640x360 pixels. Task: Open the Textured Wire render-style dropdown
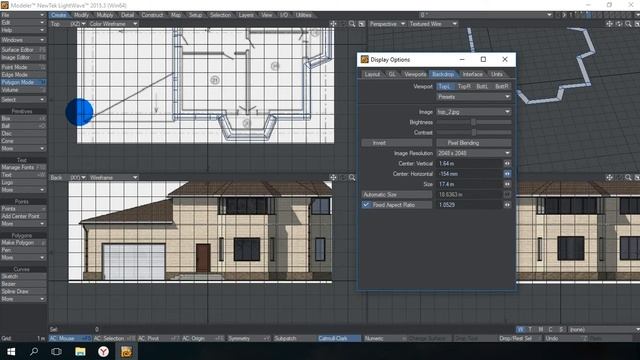point(433,24)
